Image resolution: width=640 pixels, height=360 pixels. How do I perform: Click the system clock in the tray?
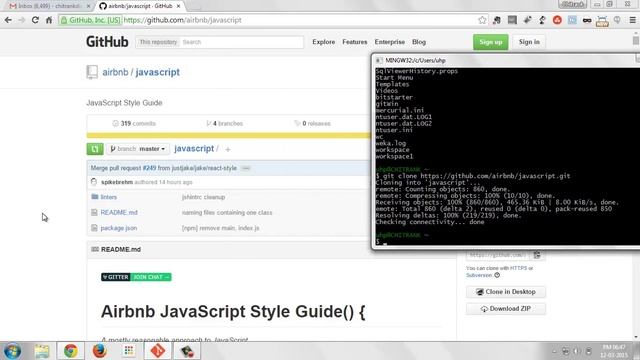tap(613, 351)
